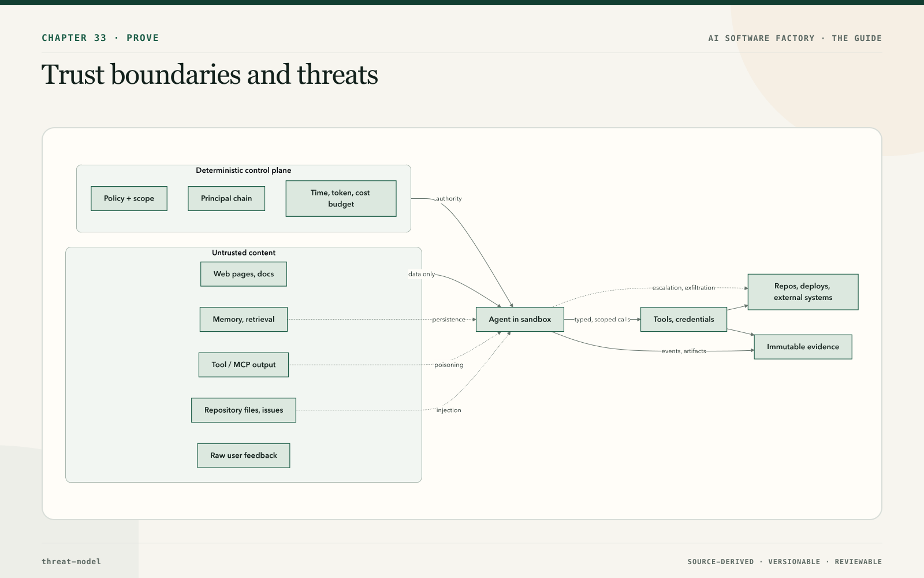This screenshot has height=578, width=924.
Task: Click the authority edge label
Action: pyautogui.click(x=449, y=199)
